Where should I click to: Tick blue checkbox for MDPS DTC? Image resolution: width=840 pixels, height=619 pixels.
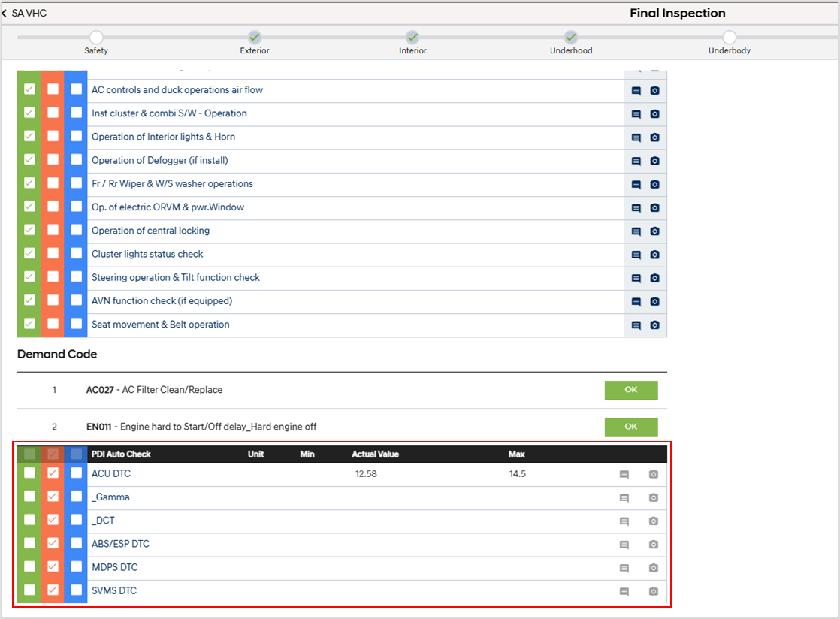76,566
